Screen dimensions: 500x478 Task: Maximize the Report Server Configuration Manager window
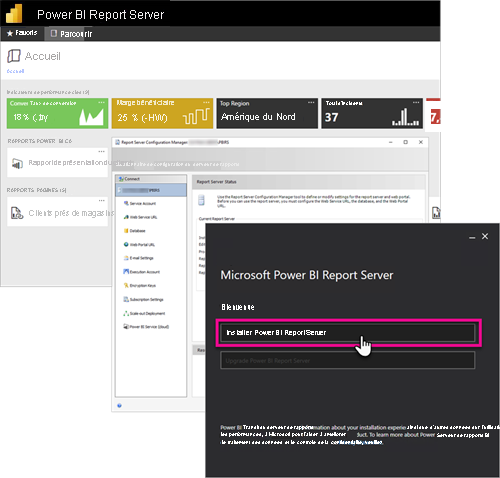[406, 142]
